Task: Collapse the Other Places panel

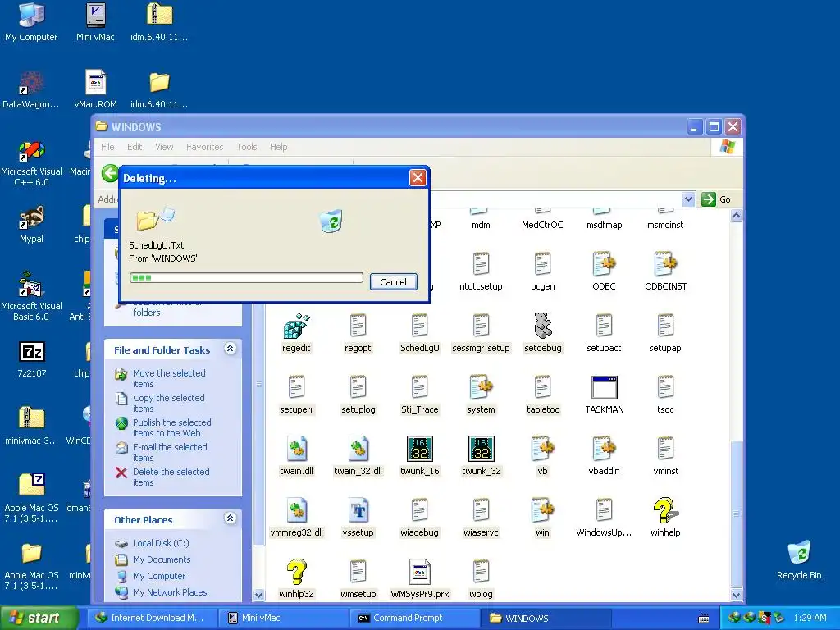Action: [x=230, y=518]
